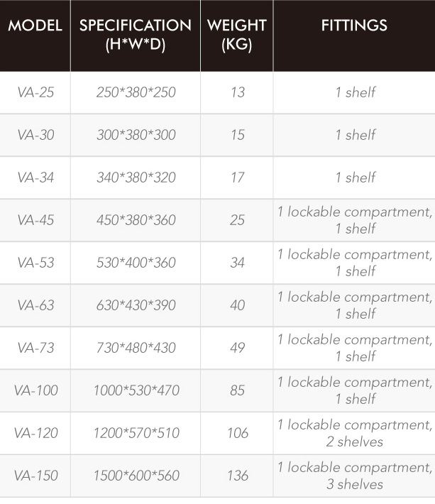
Task: Select the weight value 34
Action: pyautogui.click(x=237, y=263)
